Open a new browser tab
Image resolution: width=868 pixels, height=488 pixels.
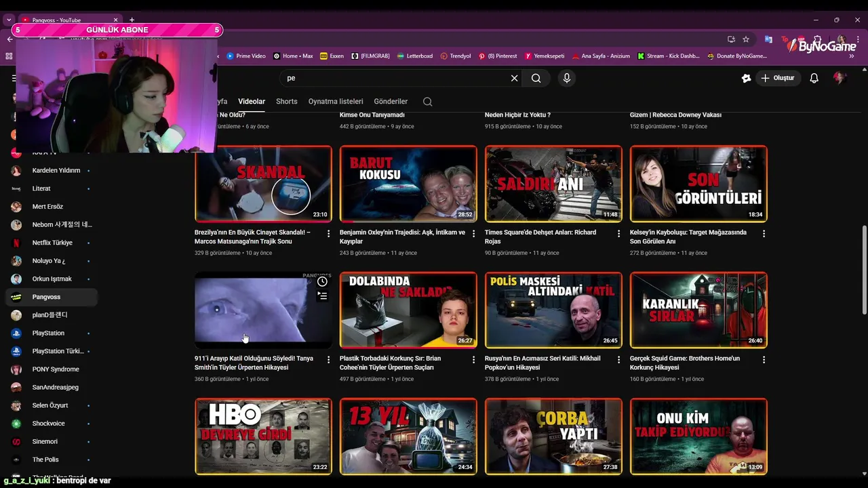[x=132, y=20]
